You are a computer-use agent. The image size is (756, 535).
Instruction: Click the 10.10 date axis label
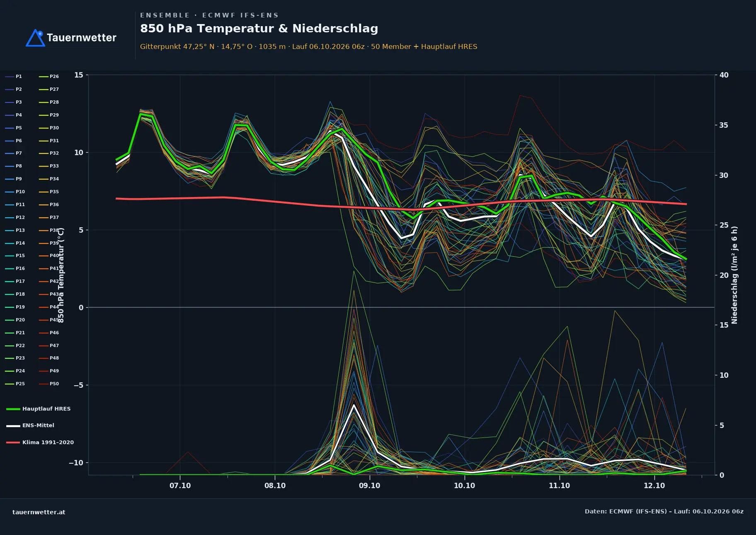[x=464, y=486]
